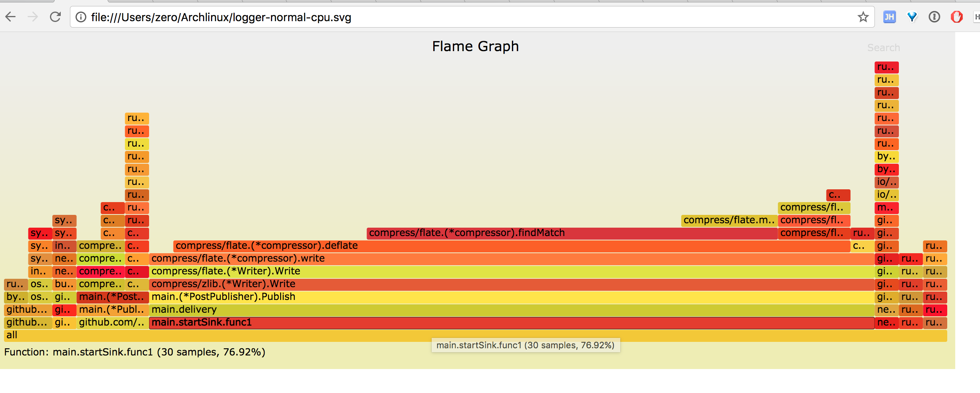
Task: Open the circular info extension icon
Action: coord(934,17)
